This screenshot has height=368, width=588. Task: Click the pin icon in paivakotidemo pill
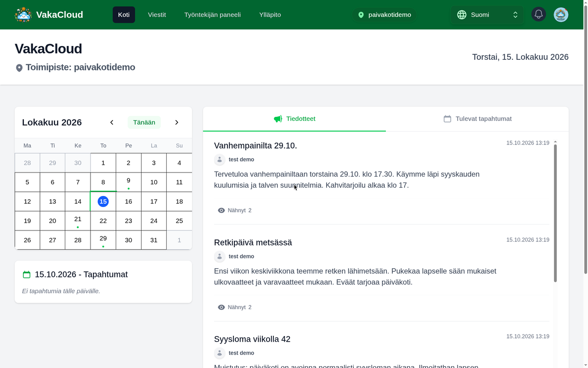click(x=361, y=15)
